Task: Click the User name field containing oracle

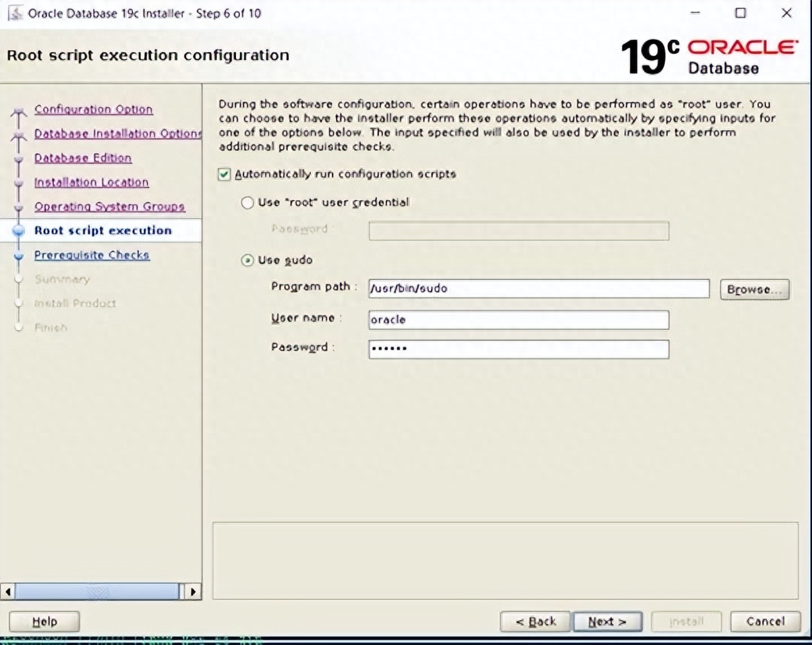Action: [x=519, y=320]
